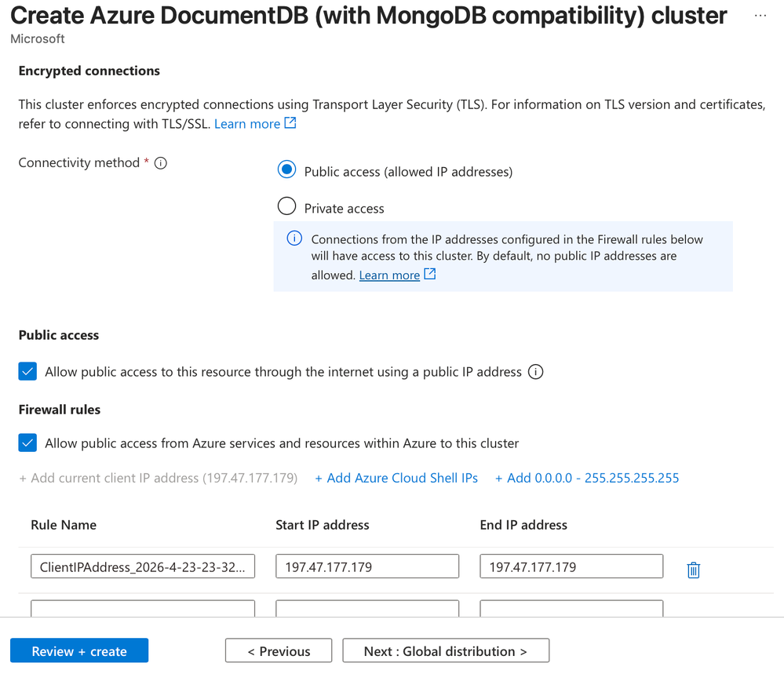Image resolution: width=784 pixels, height=674 pixels.
Task: Open external link icon in firewall info box
Action: (x=430, y=274)
